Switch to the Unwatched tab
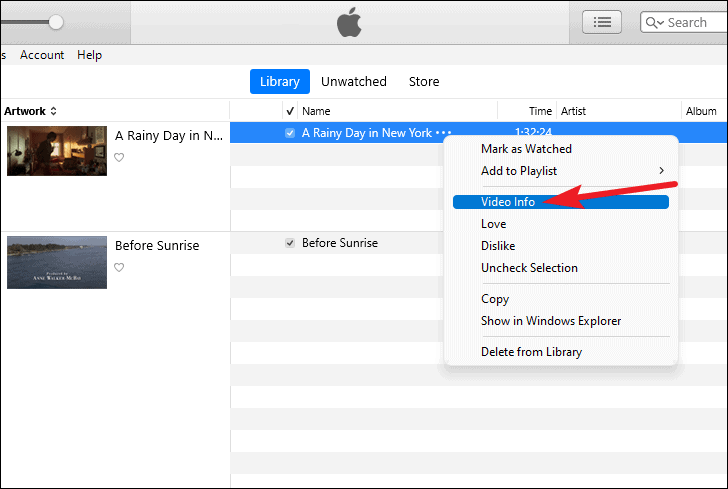The height and width of the screenshot is (489, 728). (354, 82)
